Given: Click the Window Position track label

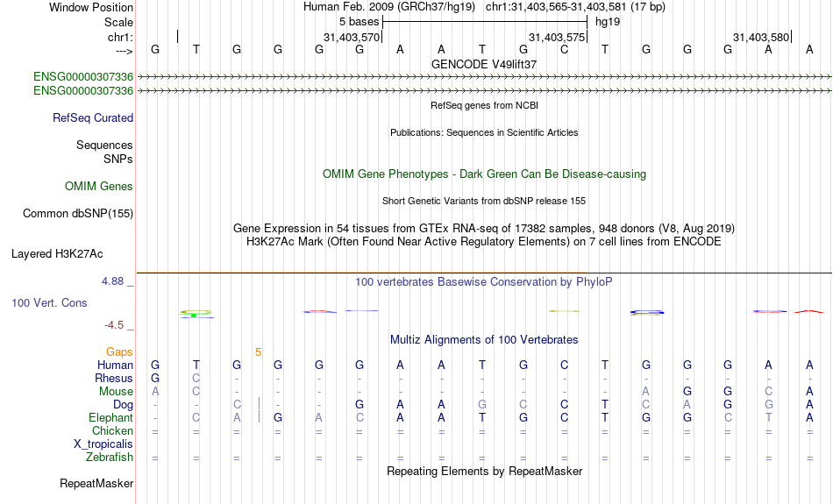Looking at the screenshot, I should [91, 7].
